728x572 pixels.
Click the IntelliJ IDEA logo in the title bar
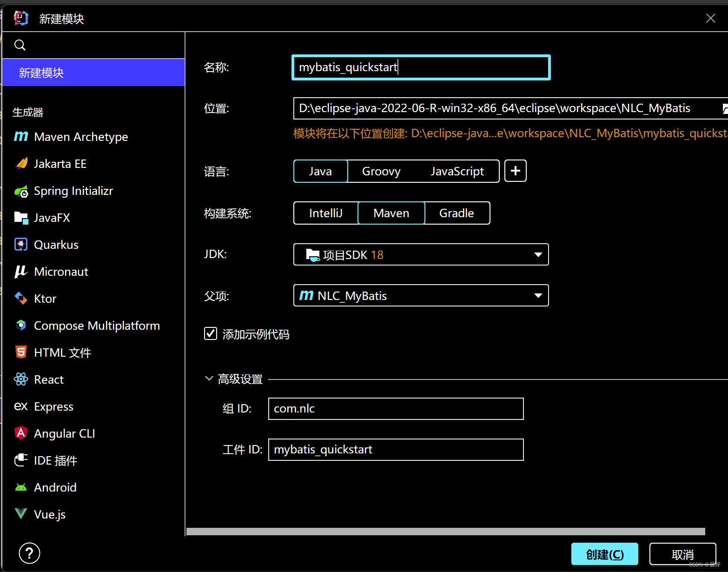pyautogui.click(x=21, y=18)
